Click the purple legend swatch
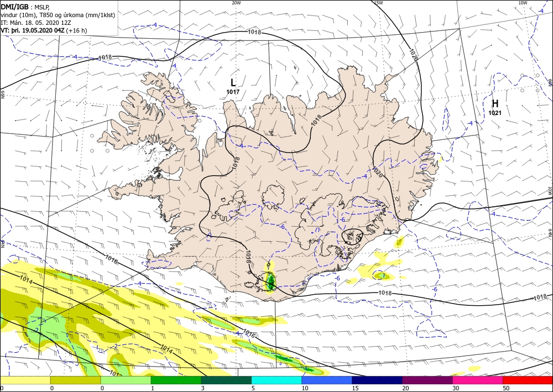The height and width of the screenshot is (392, 553). [x=427, y=380]
